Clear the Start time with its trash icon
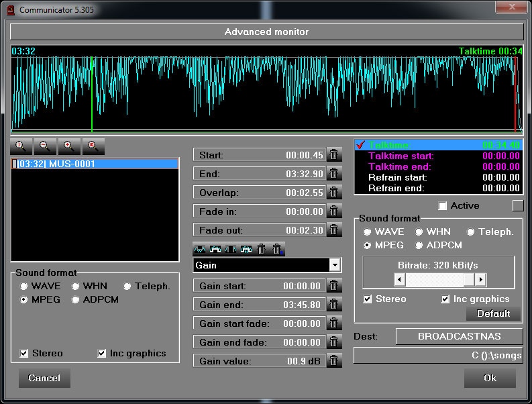Viewport: 532px width, 404px height. pos(334,155)
